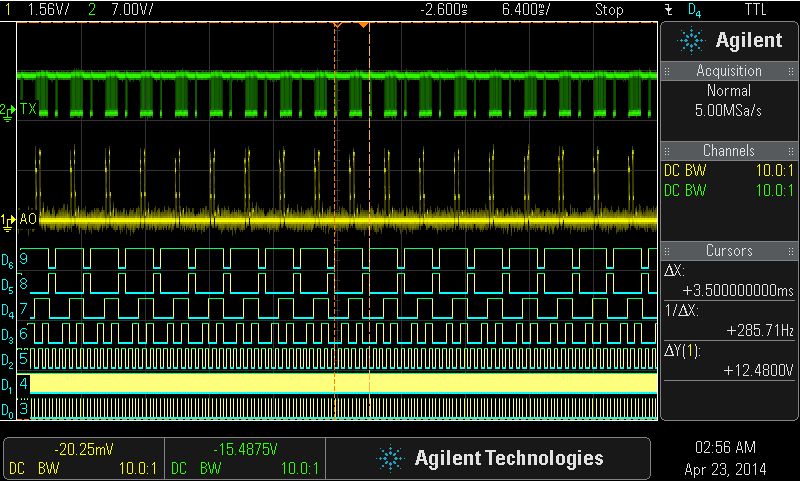Click bus label 7 on D4 trace
Screen dimensions: 800x481
[24, 308]
